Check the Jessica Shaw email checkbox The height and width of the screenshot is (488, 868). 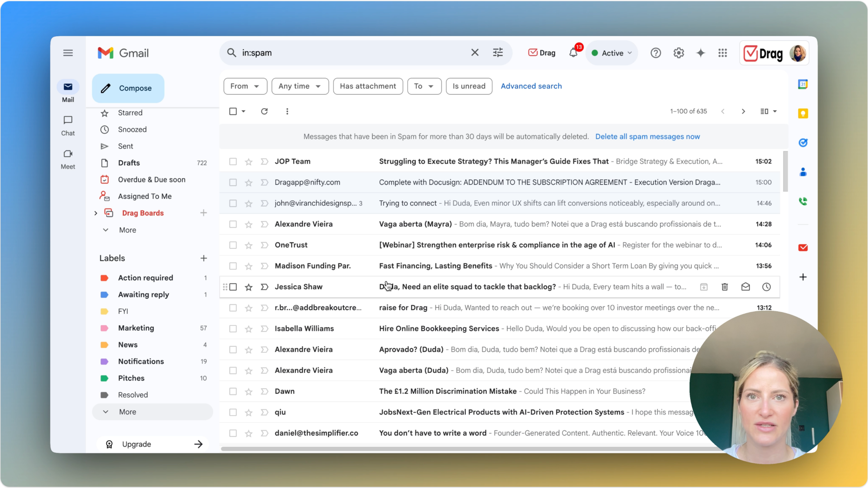point(233,287)
